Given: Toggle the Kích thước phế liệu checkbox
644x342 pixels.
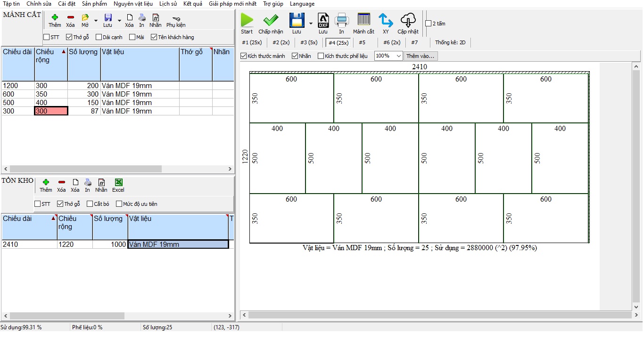Looking at the screenshot, I should point(321,56).
